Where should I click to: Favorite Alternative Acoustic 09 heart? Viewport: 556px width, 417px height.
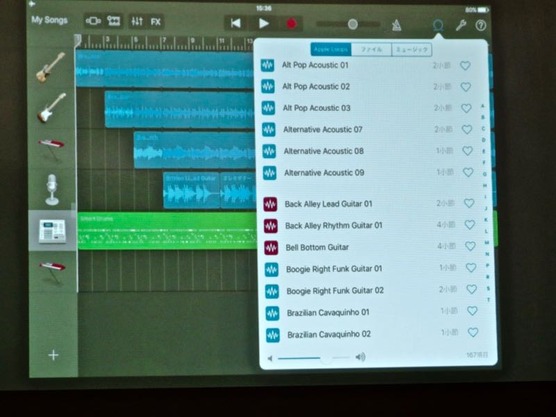coord(468,172)
